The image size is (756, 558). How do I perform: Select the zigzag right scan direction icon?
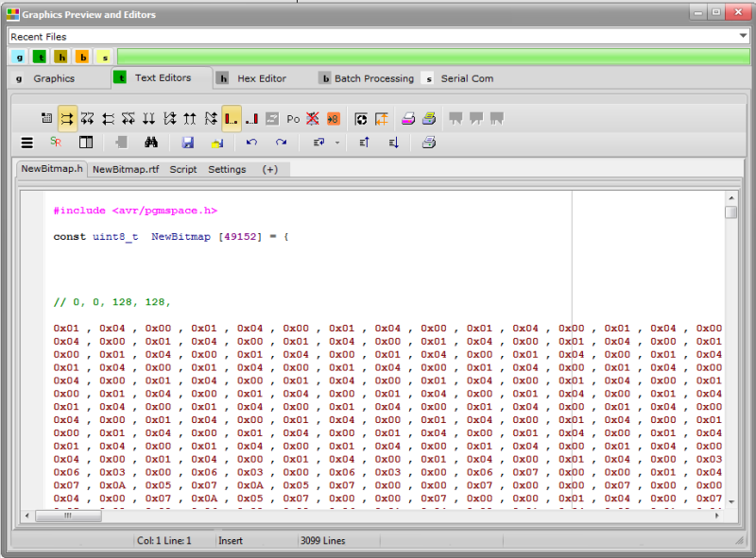tap(87, 119)
